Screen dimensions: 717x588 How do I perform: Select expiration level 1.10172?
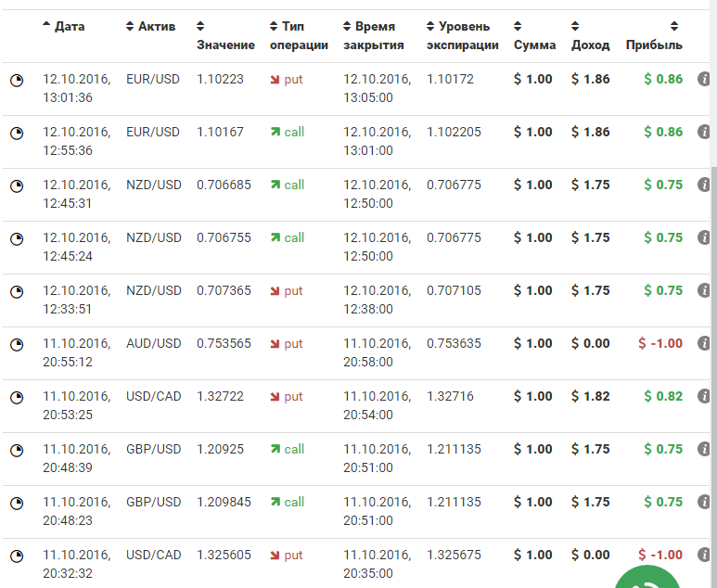tap(450, 79)
